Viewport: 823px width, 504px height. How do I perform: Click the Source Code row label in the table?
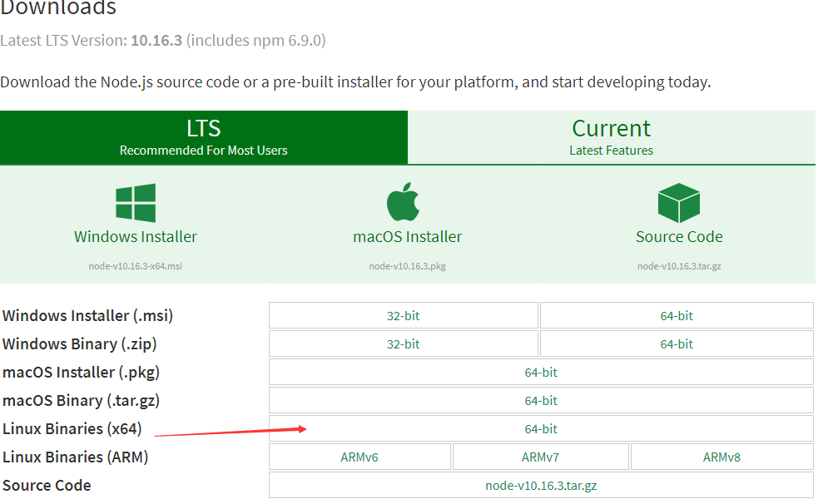(47, 486)
